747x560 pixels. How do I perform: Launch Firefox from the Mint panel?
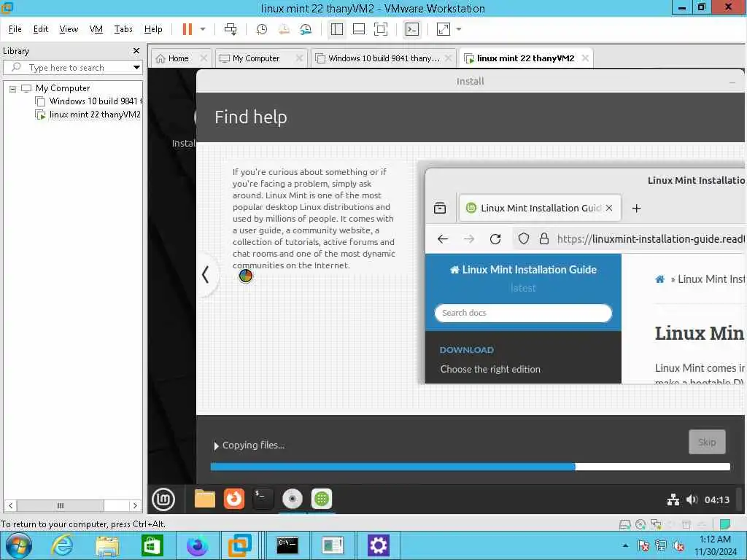[234, 499]
